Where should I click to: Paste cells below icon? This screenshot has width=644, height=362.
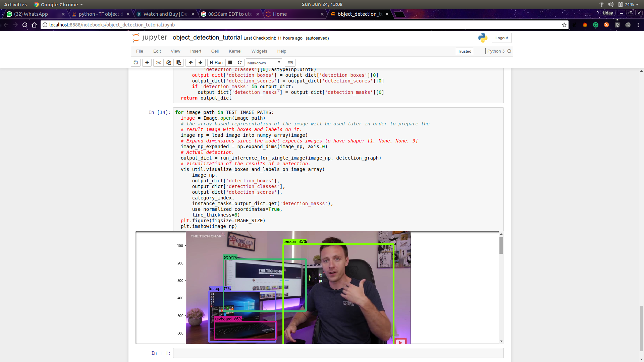(x=179, y=63)
